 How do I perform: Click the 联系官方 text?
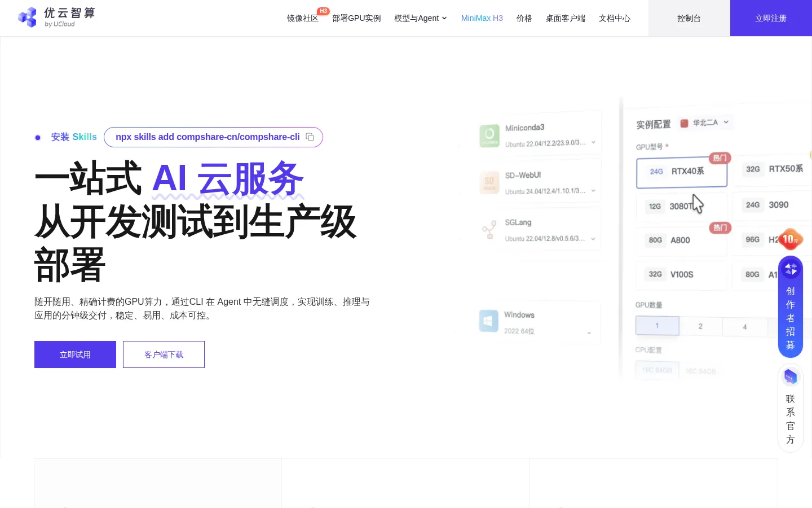(x=791, y=419)
